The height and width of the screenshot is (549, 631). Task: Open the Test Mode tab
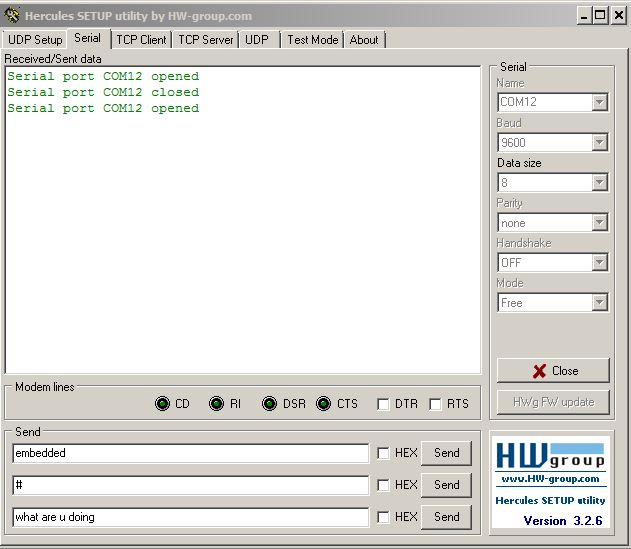click(x=312, y=40)
